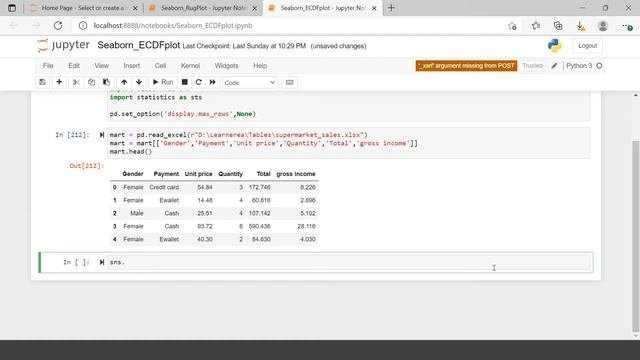This screenshot has width=640, height=360.
Task: Dismiss the _xsrf argument missing notification
Action: coord(466,66)
